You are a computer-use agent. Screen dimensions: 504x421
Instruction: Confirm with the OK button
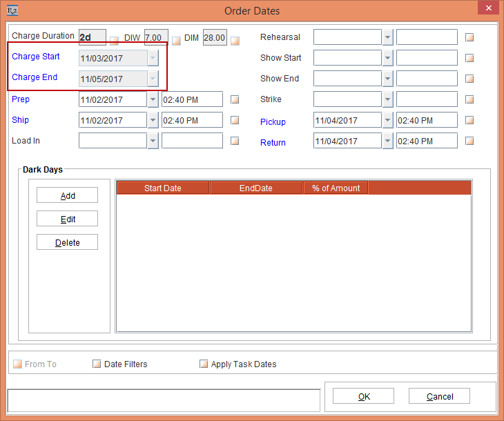click(x=363, y=396)
